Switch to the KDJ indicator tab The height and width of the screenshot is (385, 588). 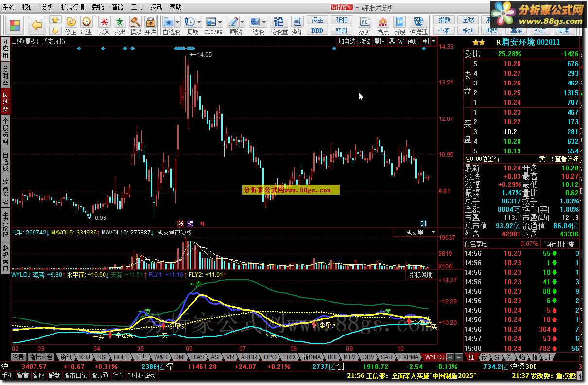85,357
